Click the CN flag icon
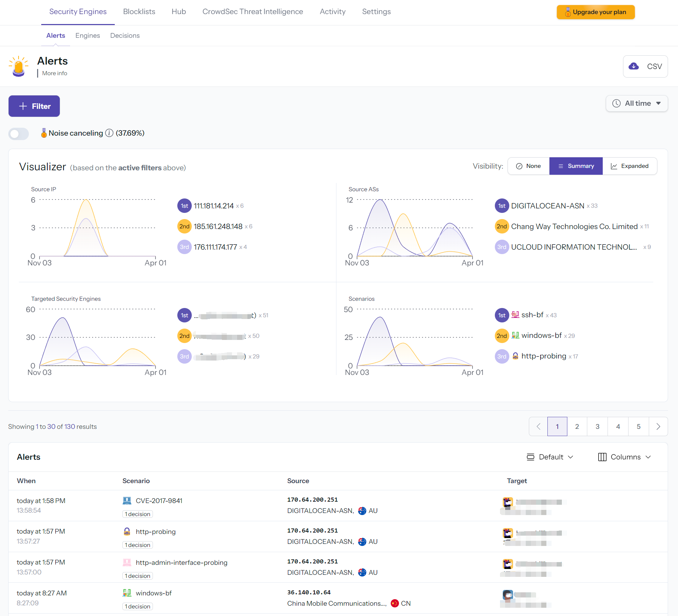The image size is (678, 616). [x=395, y=603]
